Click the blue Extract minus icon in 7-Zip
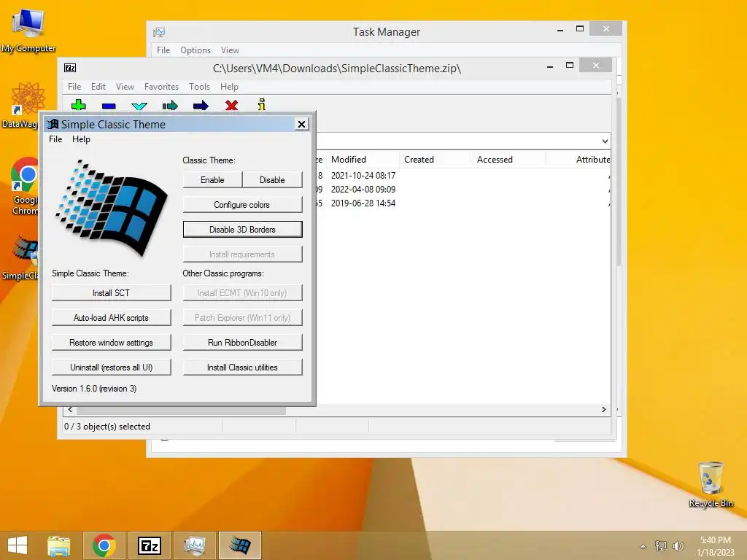Screen dimensions: 747x560 (109, 106)
